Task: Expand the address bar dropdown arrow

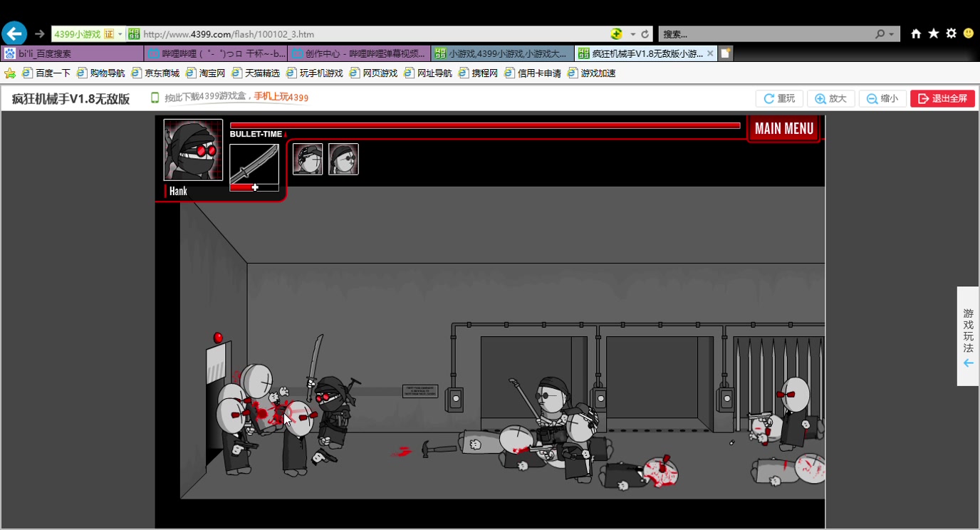Action: (x=632, y=34)
